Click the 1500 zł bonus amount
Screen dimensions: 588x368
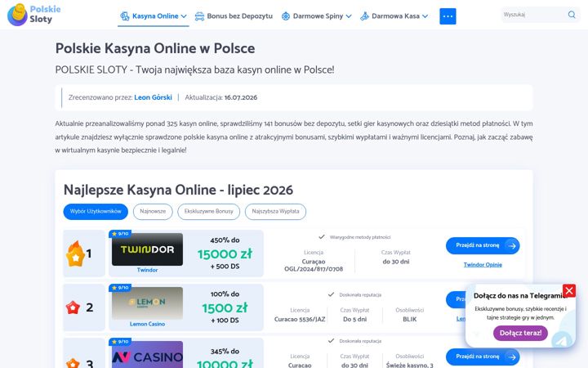225,308
